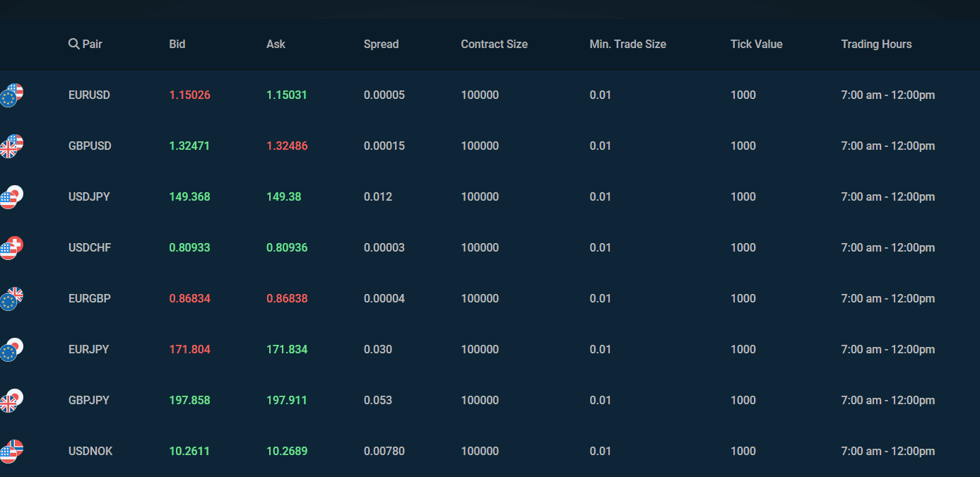This screenshot has width=980, height=477.
Task: Sort the table by Bid column
Action: (x=177, y=44)
